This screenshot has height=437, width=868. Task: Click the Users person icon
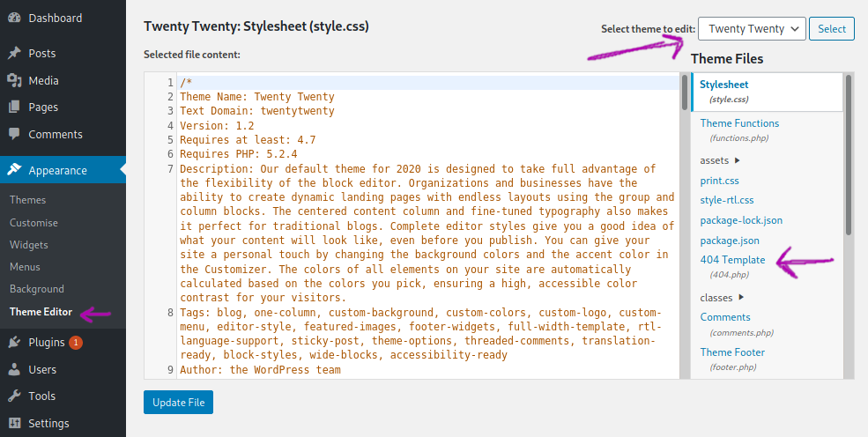pyautogui.click(x=14, y=369)
